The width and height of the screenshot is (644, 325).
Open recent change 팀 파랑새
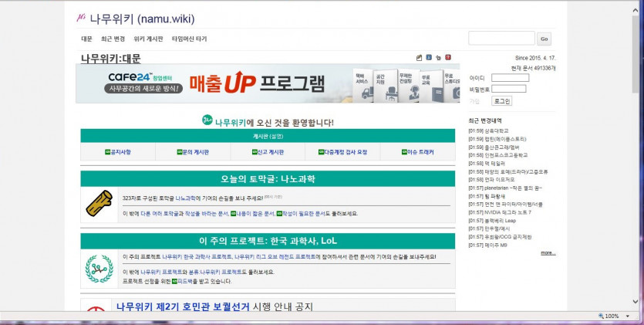[495, 196]
